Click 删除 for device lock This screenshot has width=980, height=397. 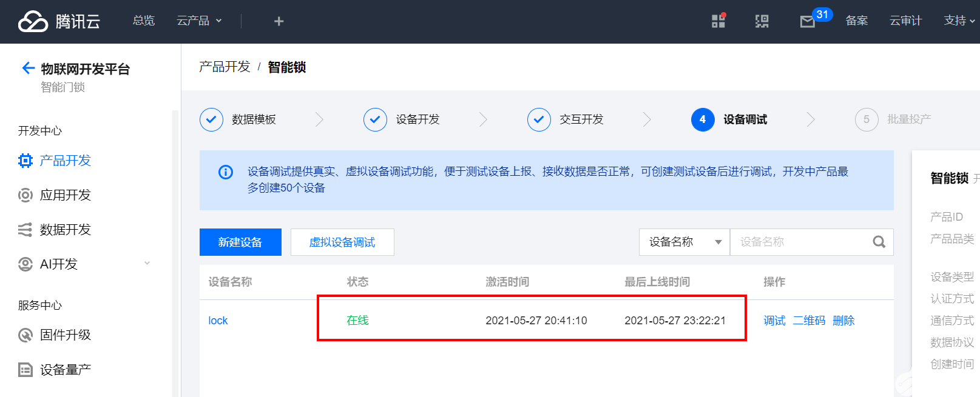click(x=843, y=321)
